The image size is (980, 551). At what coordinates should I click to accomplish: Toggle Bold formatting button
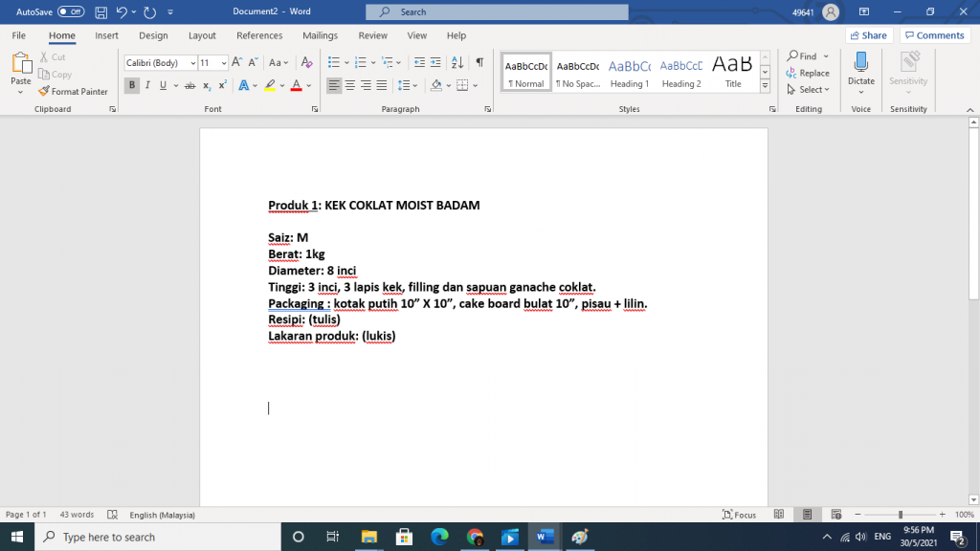(x=132, y=85)
